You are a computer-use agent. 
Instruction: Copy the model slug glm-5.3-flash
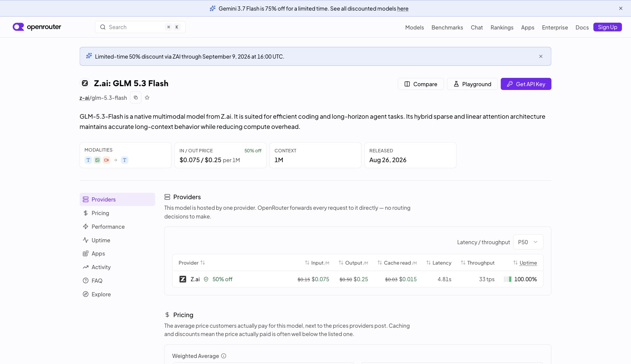[136, 98]
